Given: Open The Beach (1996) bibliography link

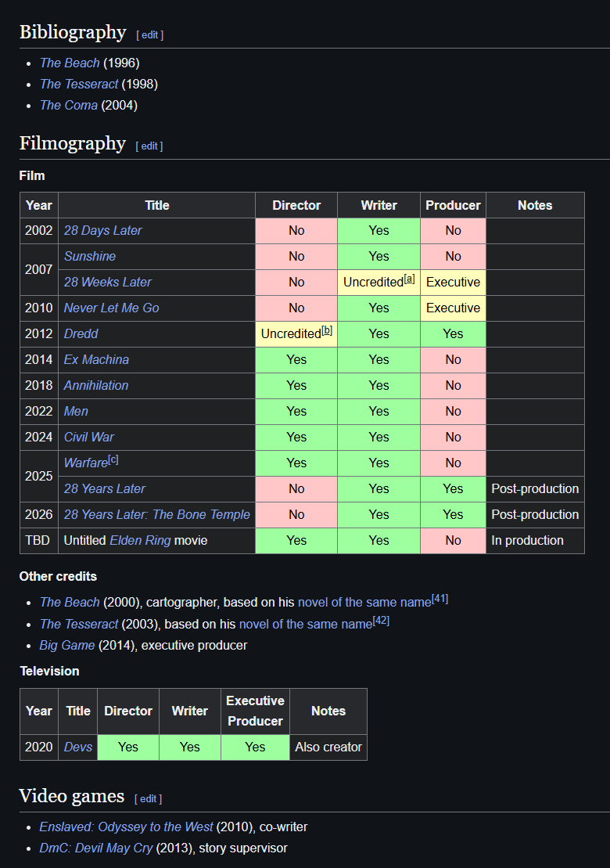Looking at the screenshot, I should 70,63.
